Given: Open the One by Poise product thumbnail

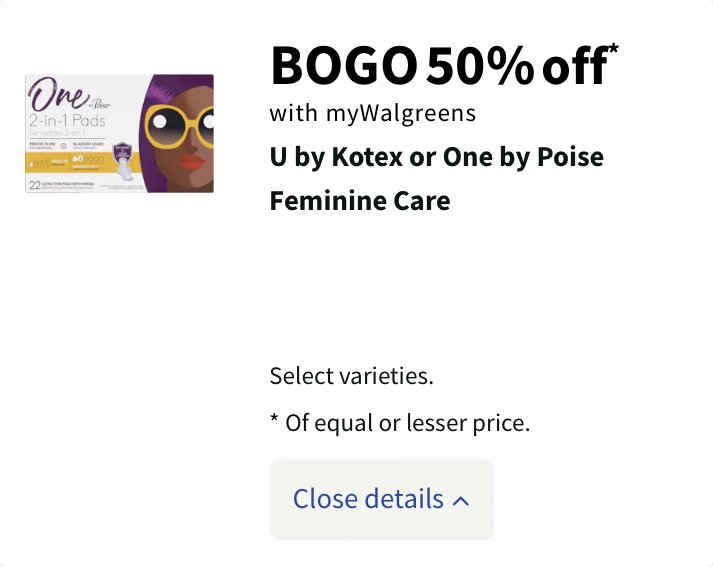Looking at the screenshot, I should pyautogui.click(x=120, y=133).
